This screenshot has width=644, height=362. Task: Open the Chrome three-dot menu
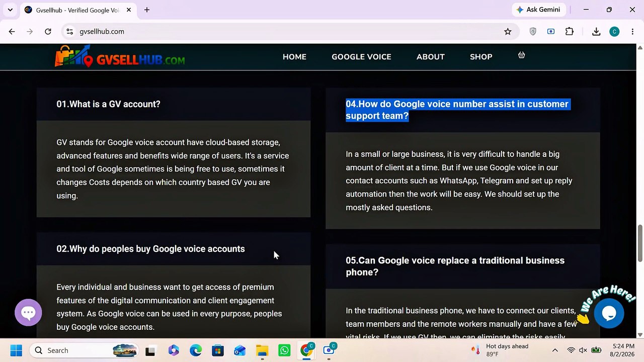click(x=632, y=31)
